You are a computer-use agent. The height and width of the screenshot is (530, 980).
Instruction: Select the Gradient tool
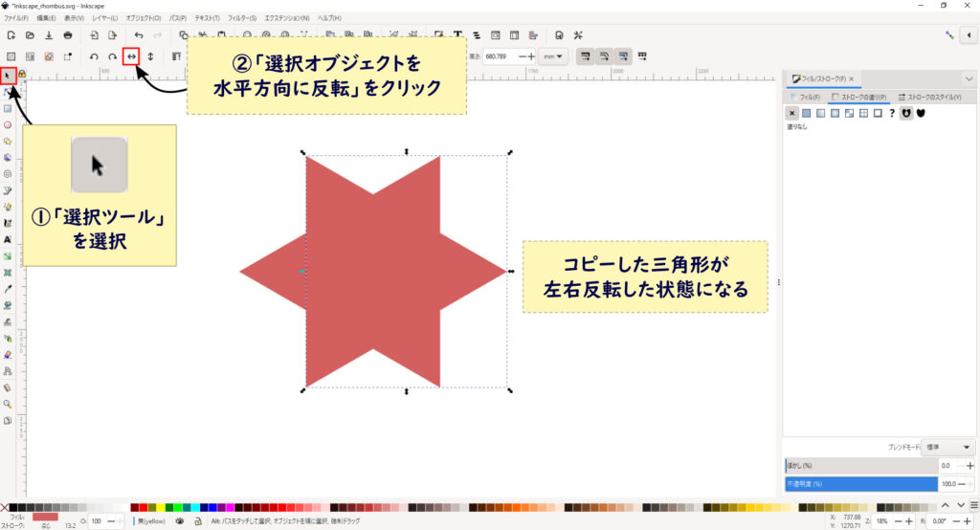click(x=8, y=256)
